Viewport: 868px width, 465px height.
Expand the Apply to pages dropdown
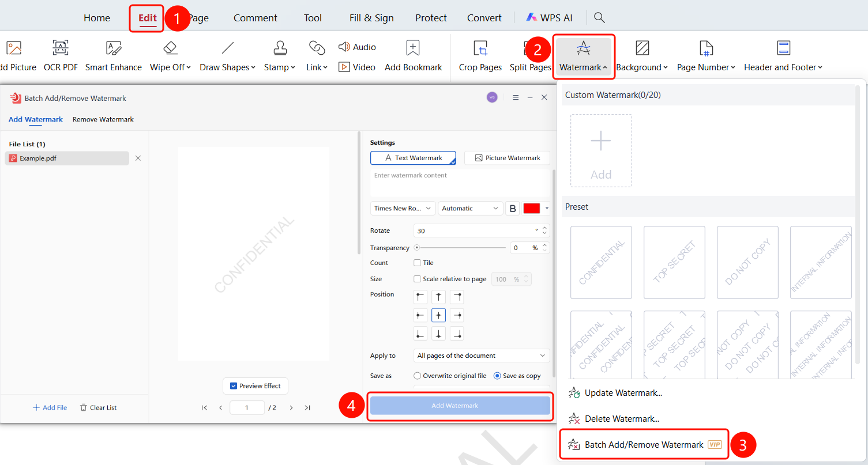click(482, 356)
